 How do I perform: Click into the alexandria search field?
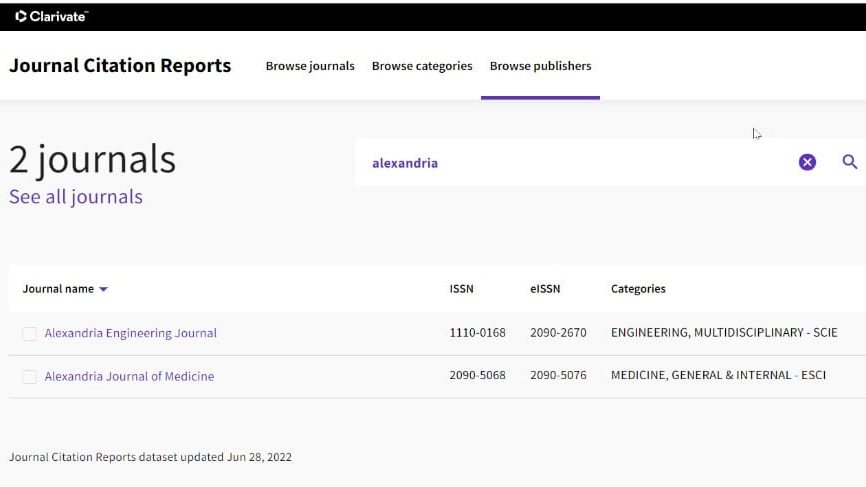point(570,163)
